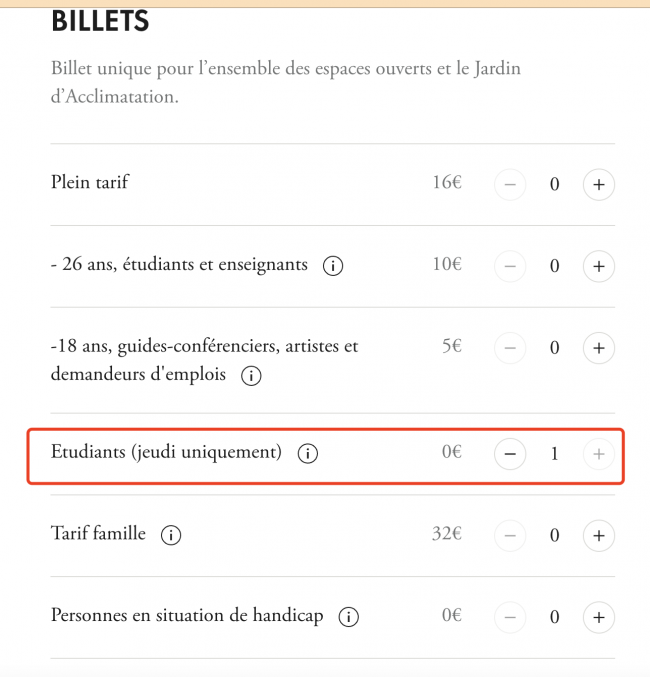This screenshot has width=650, height=677.
Task: Open info for -26 ans, étudiants et enseignants
Action: (x=334, y=267)
